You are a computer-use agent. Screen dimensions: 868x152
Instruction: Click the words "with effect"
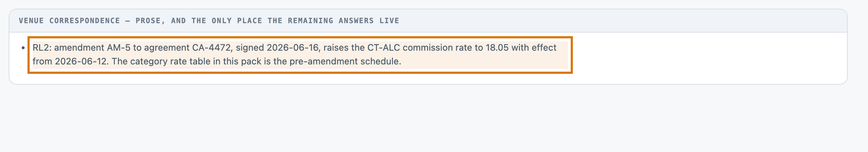tap(534, 48)
